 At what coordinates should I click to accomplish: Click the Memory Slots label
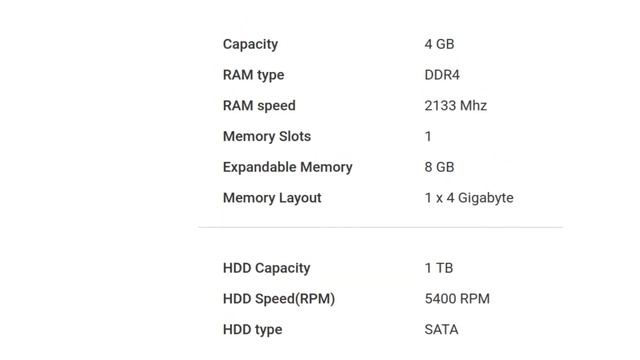[267, 136]
